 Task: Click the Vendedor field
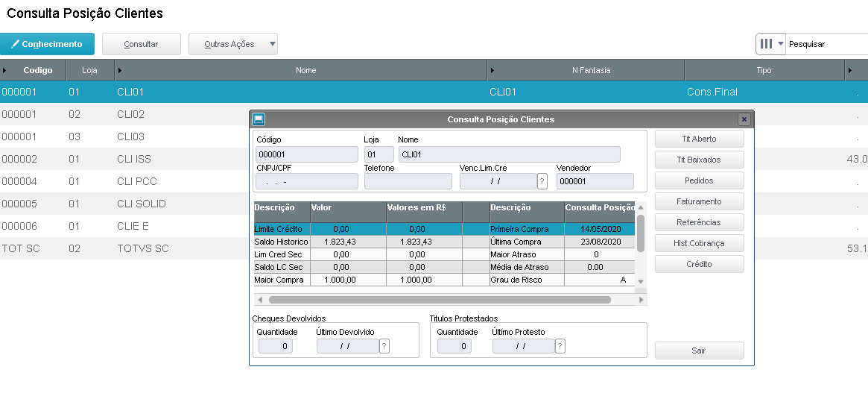pyautogui.click(x=595, y=181)
